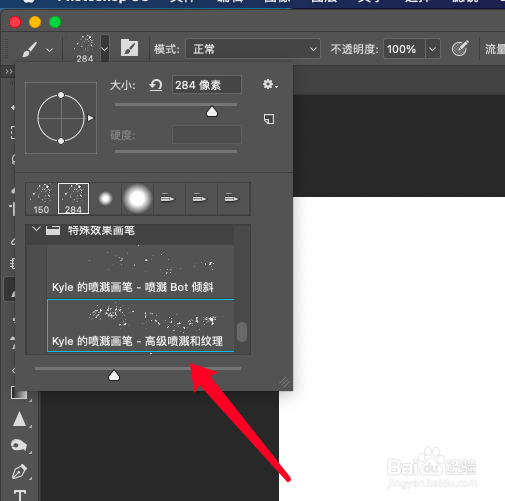Viewport: 505px width, 501px height.
Task: Click the 不透明度 100% opacity field
Action: pos(404,49)
